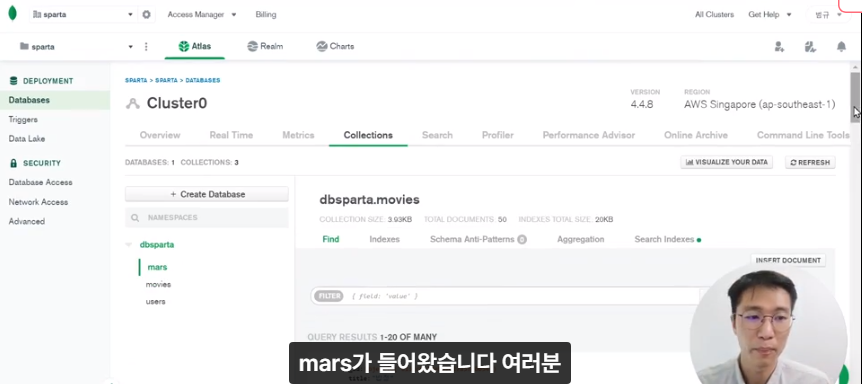Image resolution: width=862 pixels, height=384 pixels.
Task: Open the Aggregation tab
Action: (581, 240)
